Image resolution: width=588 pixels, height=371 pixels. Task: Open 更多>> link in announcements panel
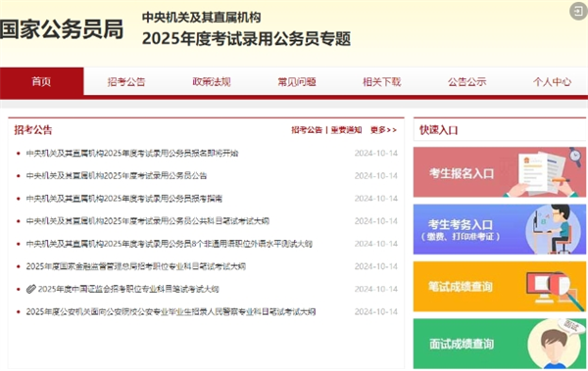[383, 130]
